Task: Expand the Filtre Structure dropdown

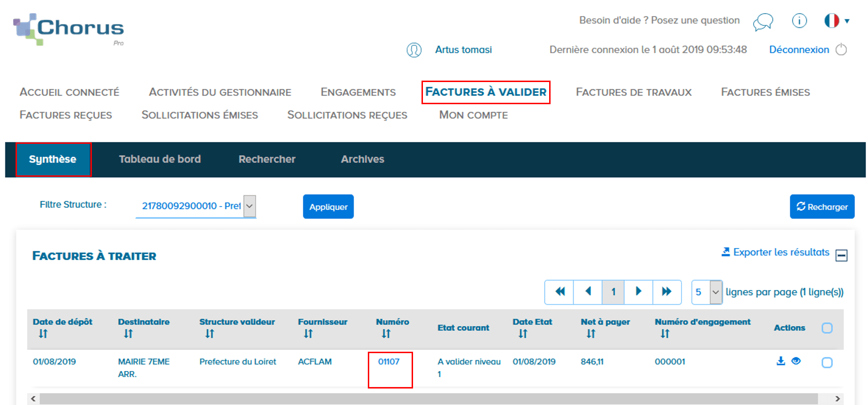Action: point(196,206)
